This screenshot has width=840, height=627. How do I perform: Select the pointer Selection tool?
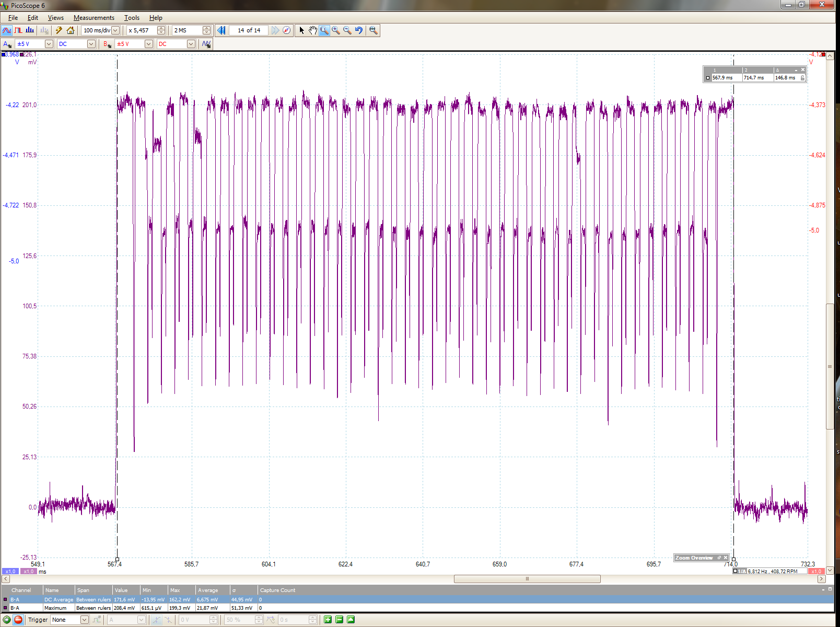click(301, 30)
